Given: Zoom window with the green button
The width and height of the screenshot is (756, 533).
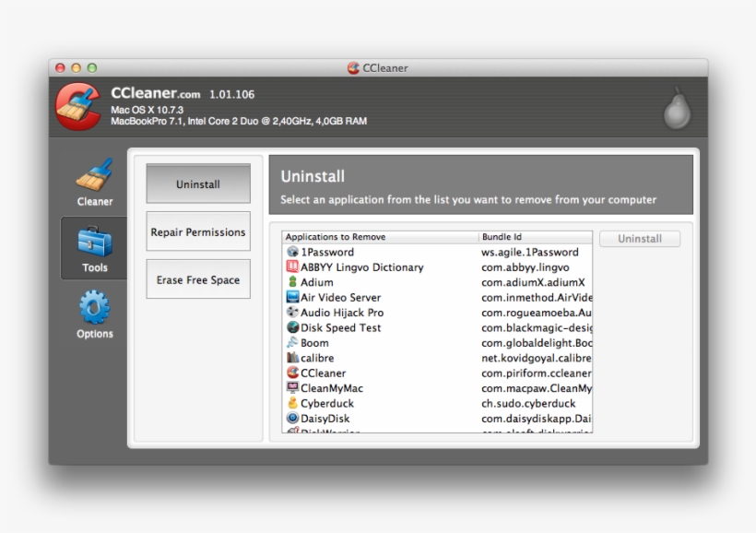Looking at the screenshot, I should point(92,68).
